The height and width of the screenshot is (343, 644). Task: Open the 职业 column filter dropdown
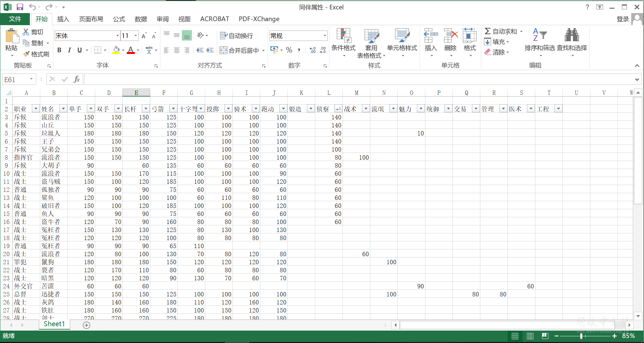click(36, 109)
